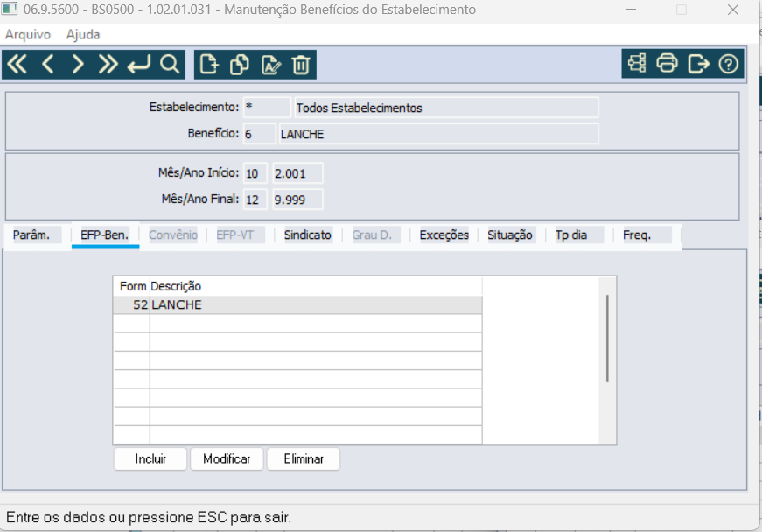Jump to the last record
Screen dimensions: 762x532
108,64
